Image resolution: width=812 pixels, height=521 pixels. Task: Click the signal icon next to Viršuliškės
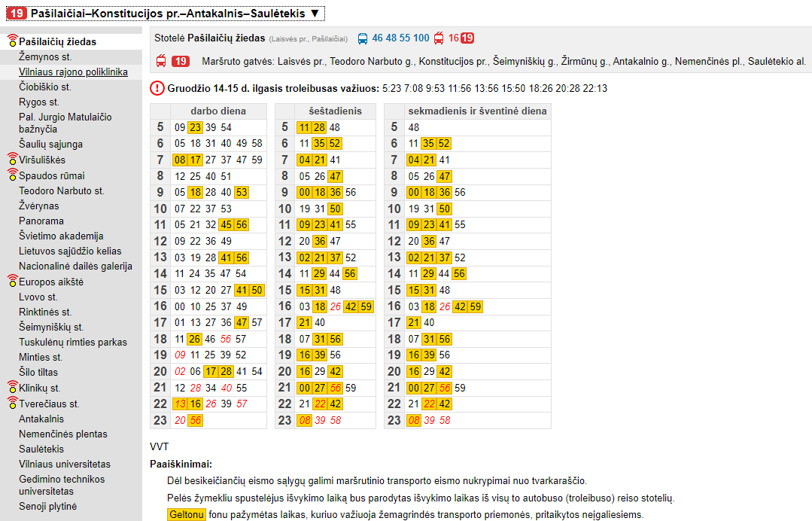click(x=12, y=160)
